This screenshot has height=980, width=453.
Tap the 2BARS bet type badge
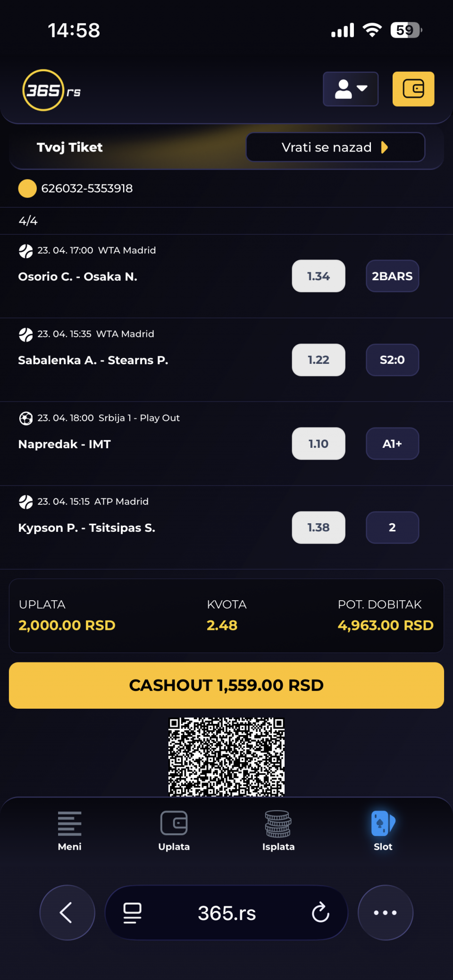coord(392,276)
